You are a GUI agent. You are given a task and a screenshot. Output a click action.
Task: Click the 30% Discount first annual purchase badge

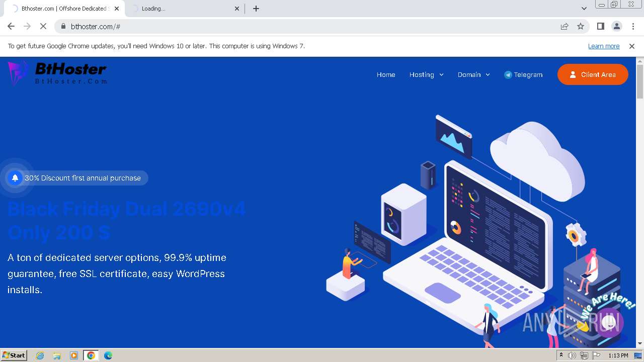tap(78, 178)
